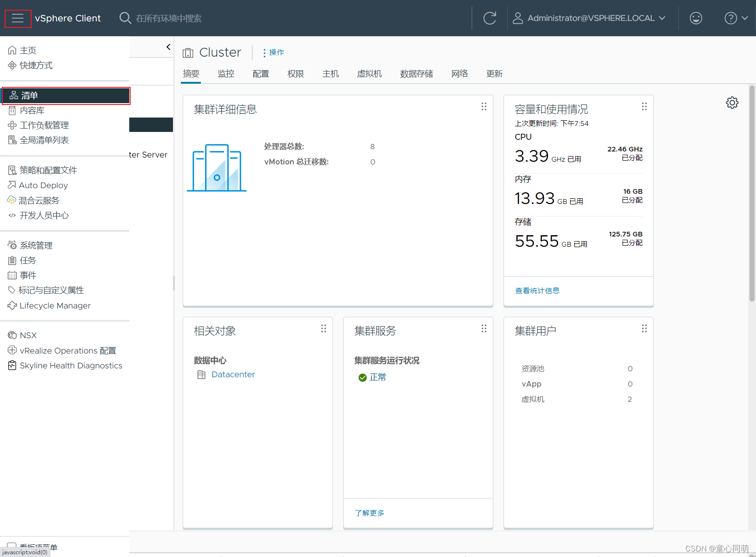Viewport: 756px width, 557px height.
Task: Click the 系统管理 gears icon
Action: (12, 245)
